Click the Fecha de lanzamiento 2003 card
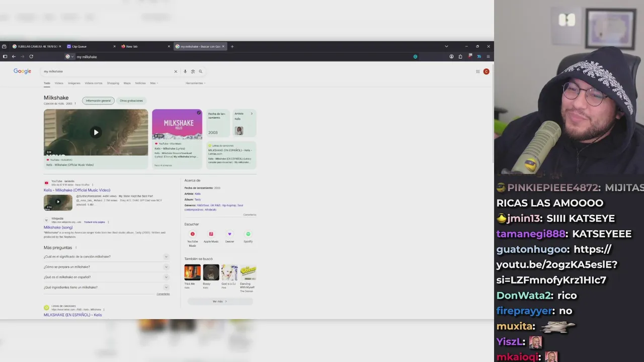The height and width of the screenshot is (362, 644). pyautogui.click(x=218, y=123)
